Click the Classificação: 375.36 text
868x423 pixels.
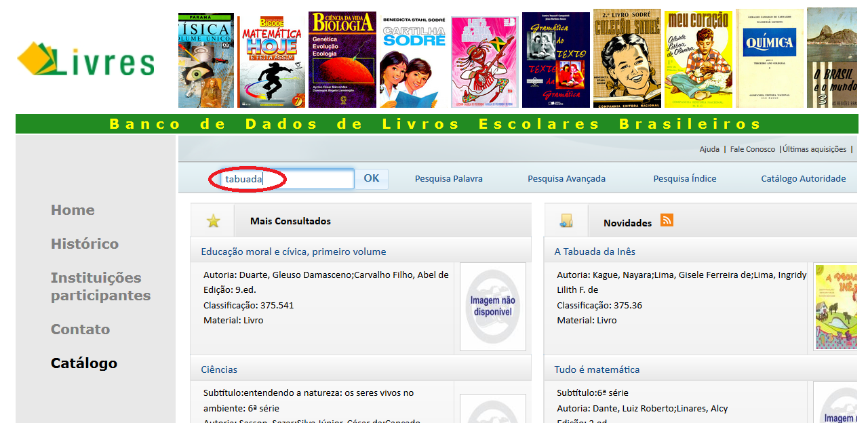pyautogui.click(x=599, y=305)
